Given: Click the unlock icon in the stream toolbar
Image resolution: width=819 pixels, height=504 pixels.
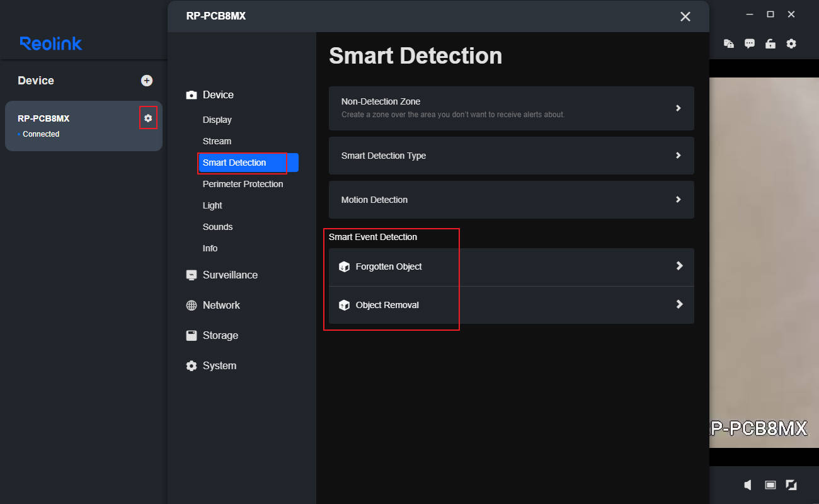Looking at the screenshot, I should click(770, 43).
